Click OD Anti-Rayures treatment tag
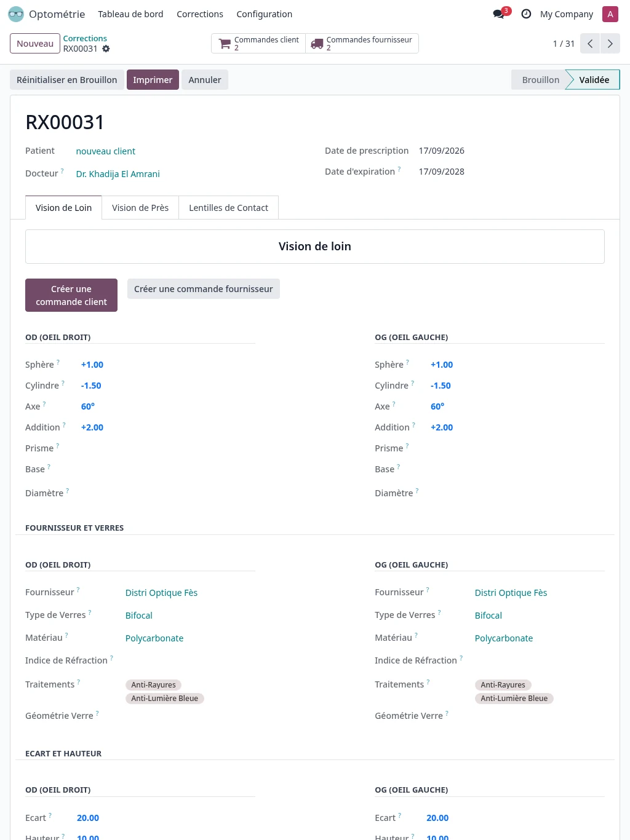Viewport: 630px width, 840px height. [153, 685]
